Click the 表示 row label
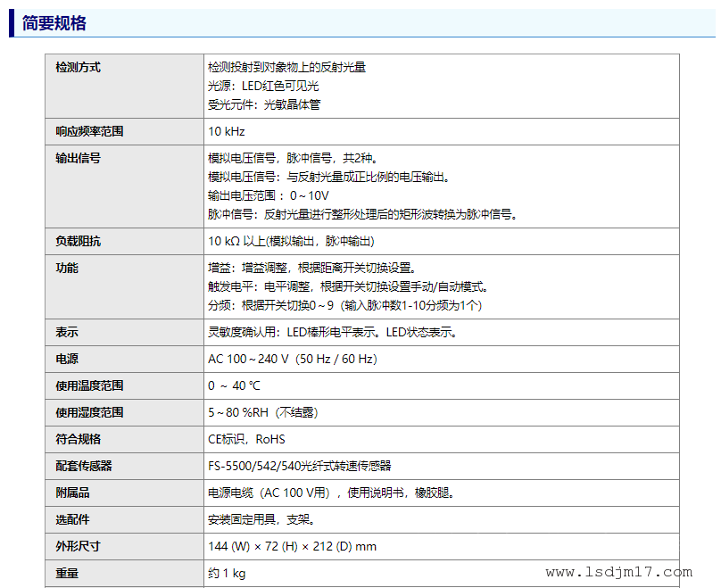 pos(67,333)
